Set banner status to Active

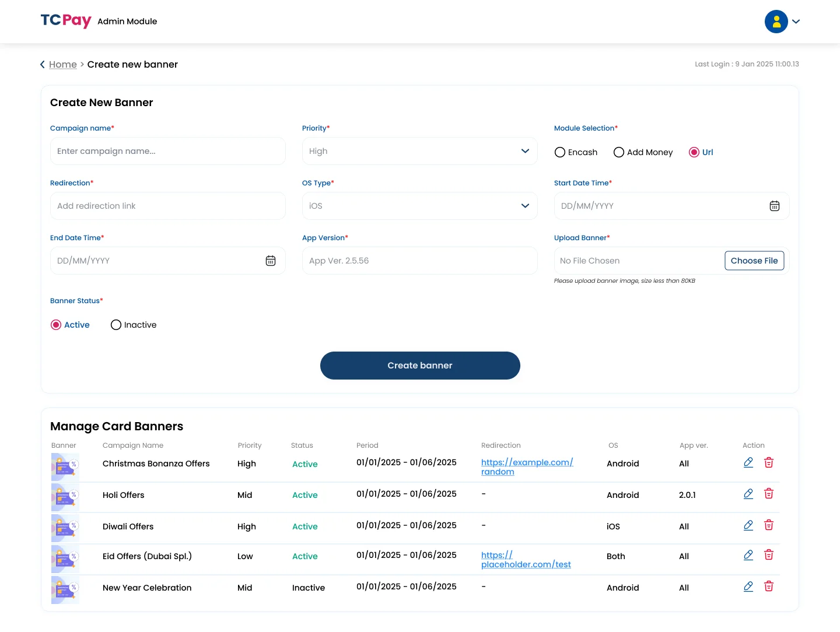click(56, 325)
